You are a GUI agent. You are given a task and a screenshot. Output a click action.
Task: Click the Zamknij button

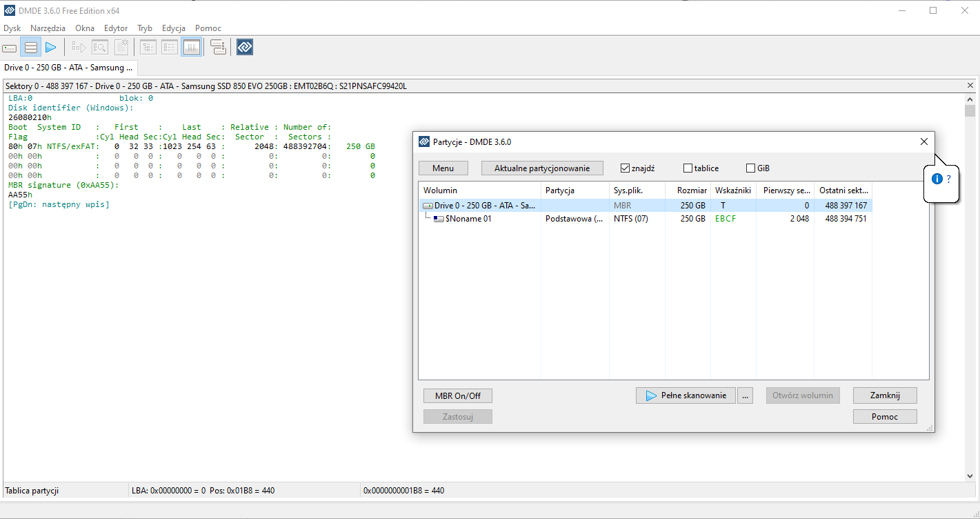click(x=885, y=395)
